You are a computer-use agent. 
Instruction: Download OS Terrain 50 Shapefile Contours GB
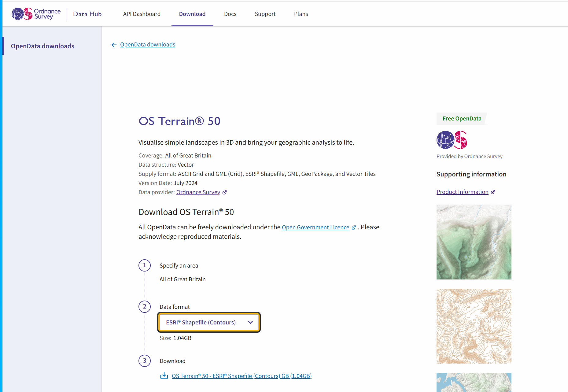point(242,376)
